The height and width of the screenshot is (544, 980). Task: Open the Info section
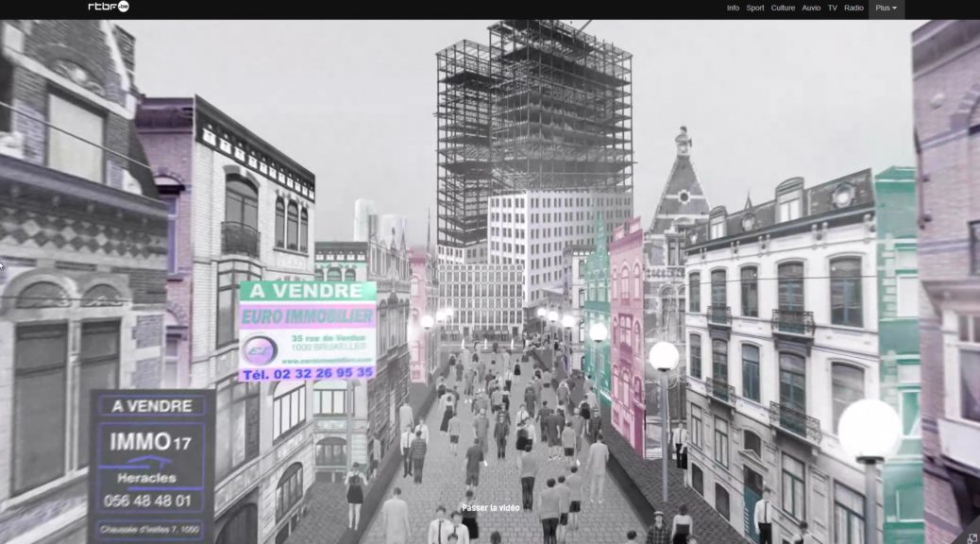733,8
